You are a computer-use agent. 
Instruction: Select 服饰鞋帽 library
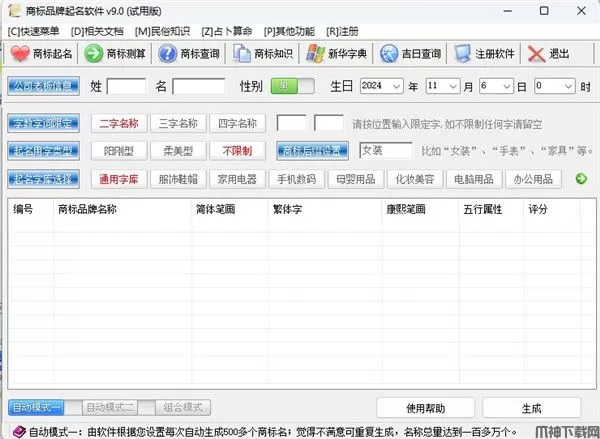[x=178, y=179]
